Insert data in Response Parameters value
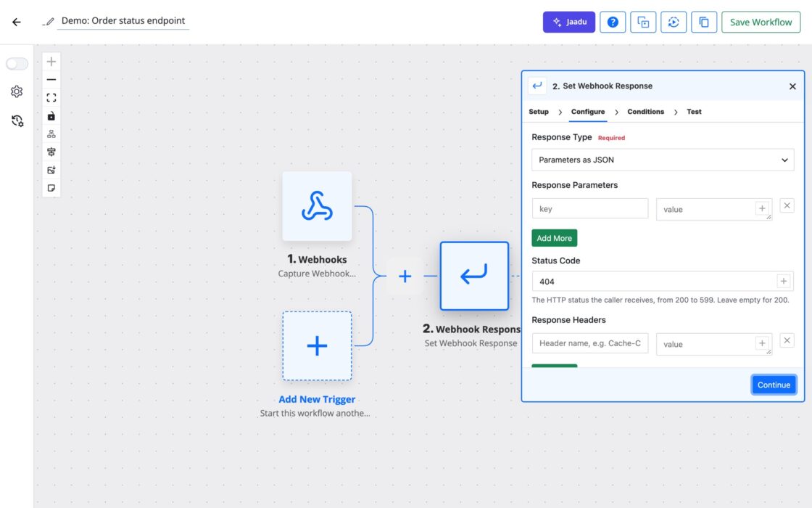This screenshot has width=812, height=508. pos(762,208)
